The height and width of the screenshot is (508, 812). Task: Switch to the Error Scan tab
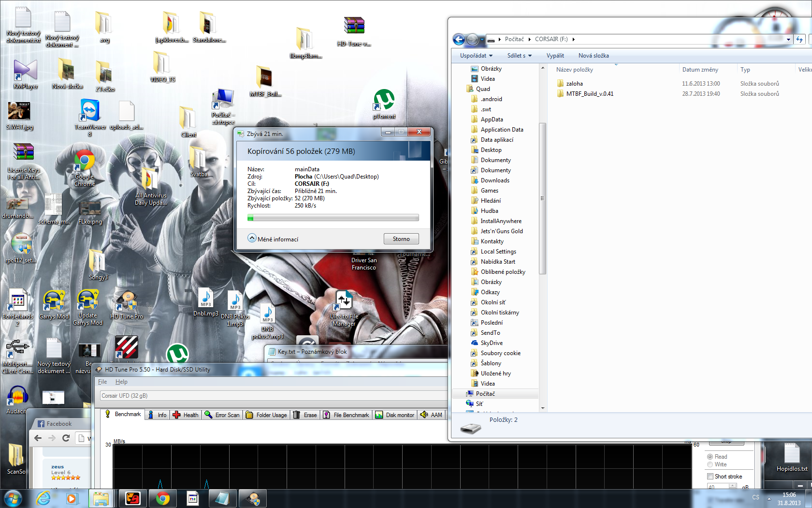pos(222,415)
